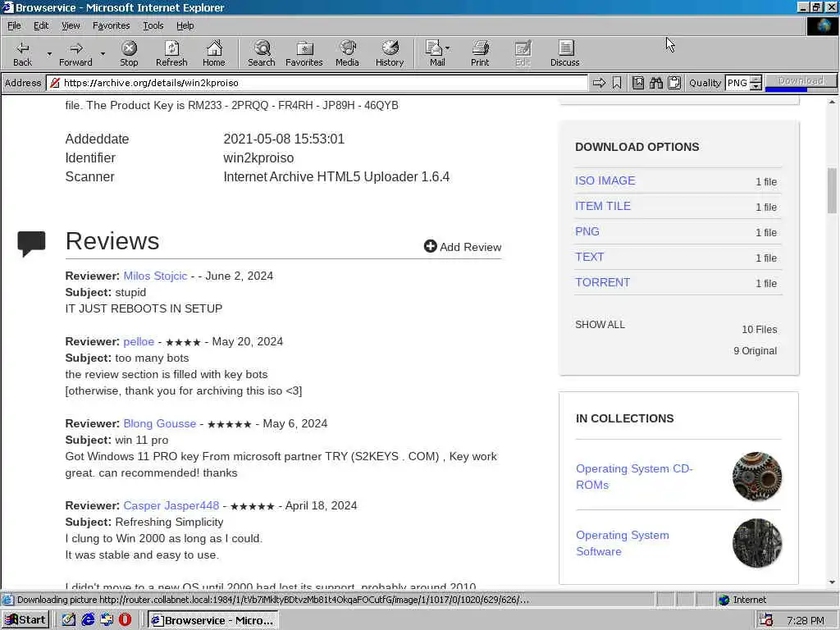Click the Operating System Software collection thumbnail
Viewport: 840px width, 630px height.
click(756, 543)
